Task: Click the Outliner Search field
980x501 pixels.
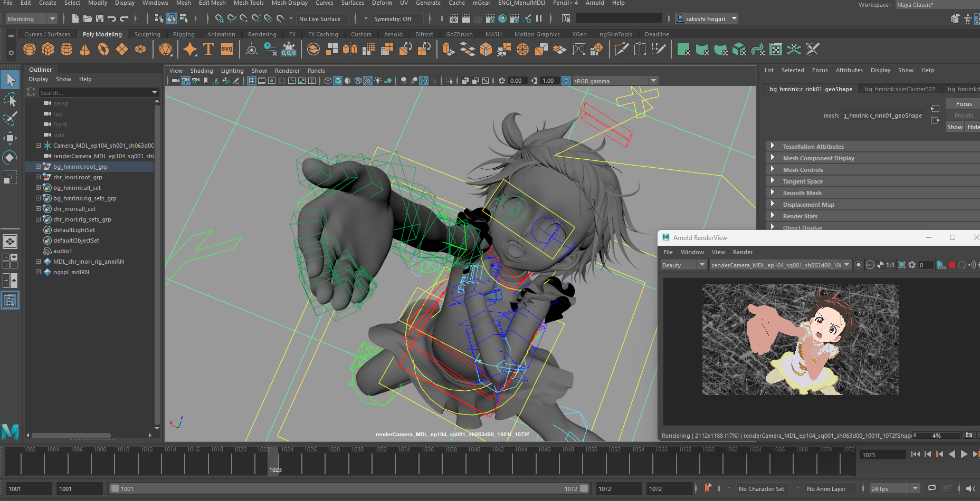Action: click(x=99, y=92)
